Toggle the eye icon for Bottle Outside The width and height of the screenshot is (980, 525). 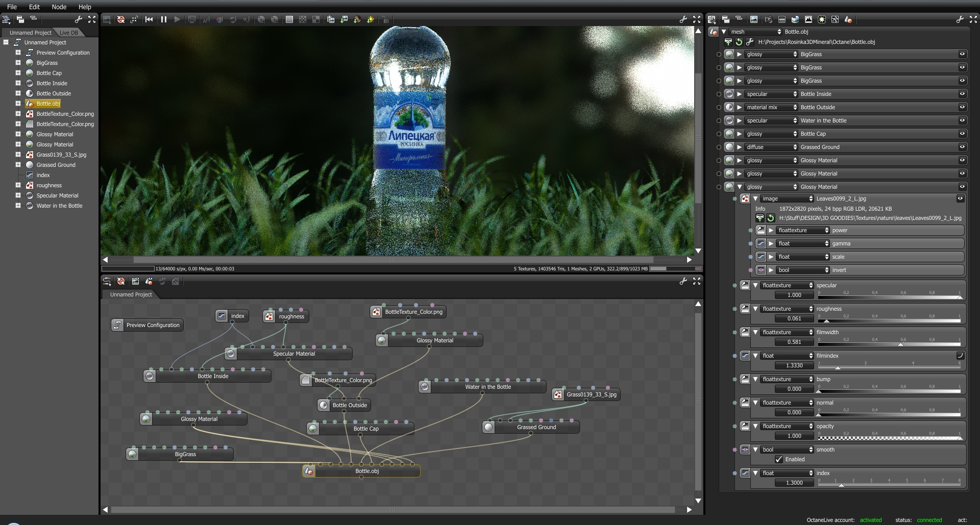point(962,107)
